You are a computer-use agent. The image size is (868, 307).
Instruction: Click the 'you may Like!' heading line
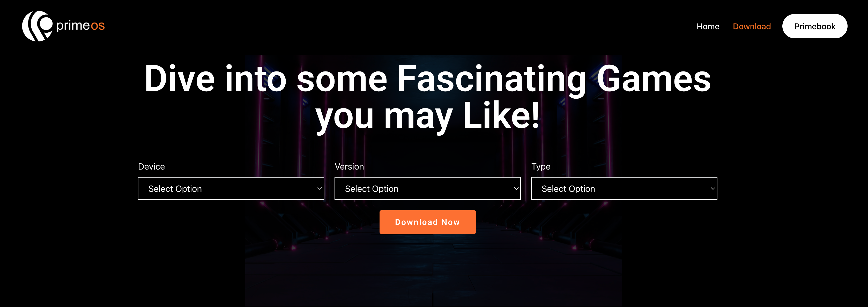(x=427, y=116)
